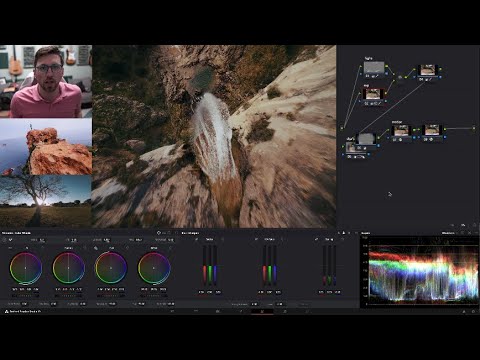Pick black point with Lift eyedropper
Image resolution: width=480 pixels, height=360 pixels.
[10, 248]
